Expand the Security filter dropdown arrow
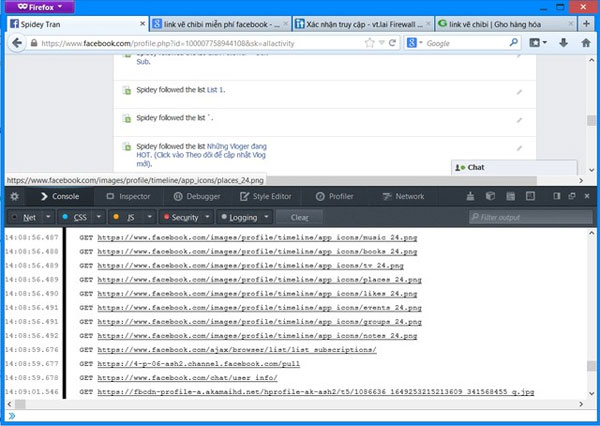The width and height of the screenshot is (600, 426). pos(207,217)
